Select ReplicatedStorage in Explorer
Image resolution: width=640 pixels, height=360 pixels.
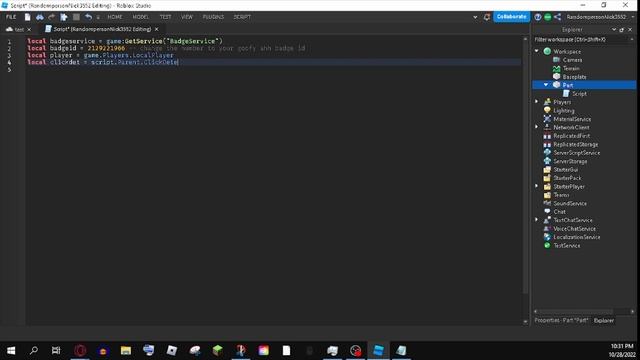click(x=576, y=144)
